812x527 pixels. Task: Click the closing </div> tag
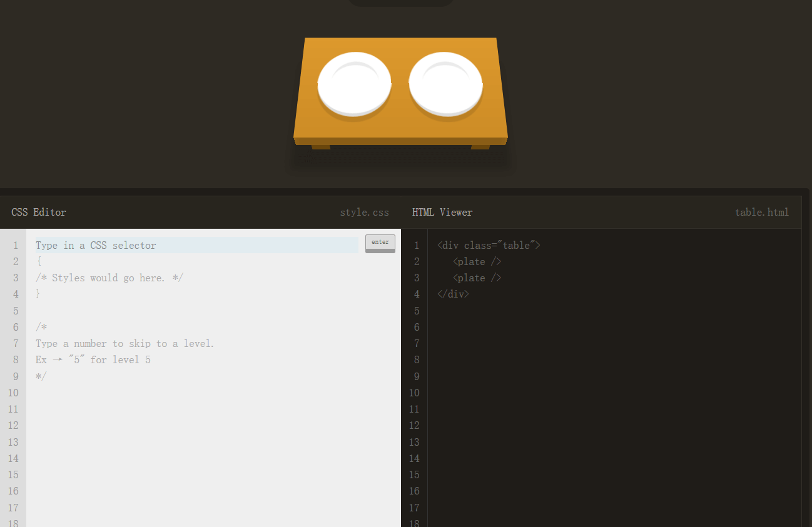[x=453, y=294]
